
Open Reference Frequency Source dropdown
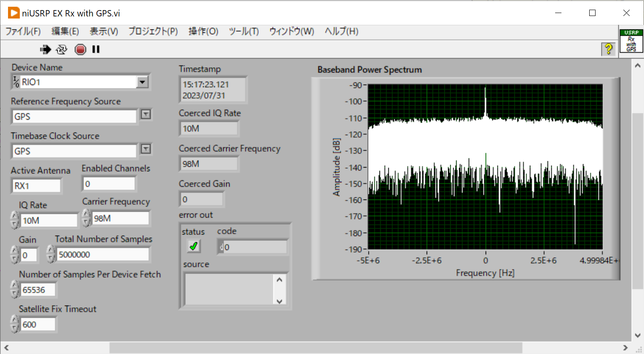[146, 114]
